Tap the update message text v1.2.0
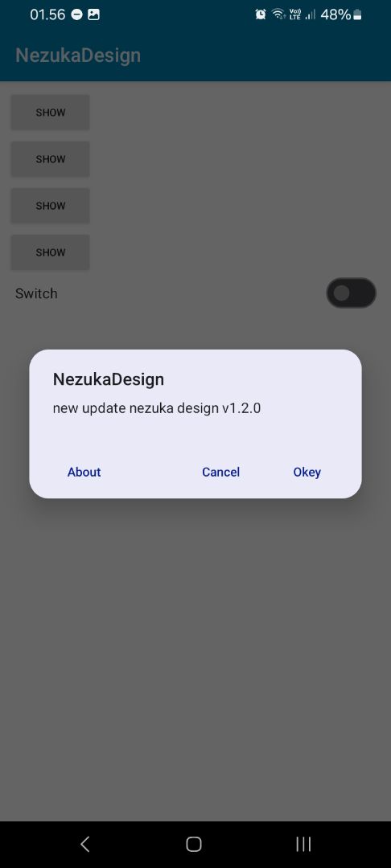This screenshot has height=868, width=391. point(157,408)
